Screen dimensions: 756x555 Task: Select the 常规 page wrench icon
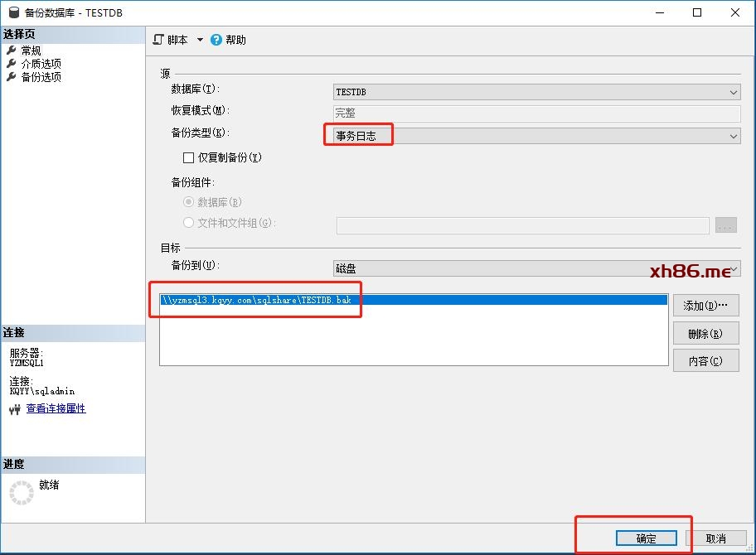coord(11,51)
